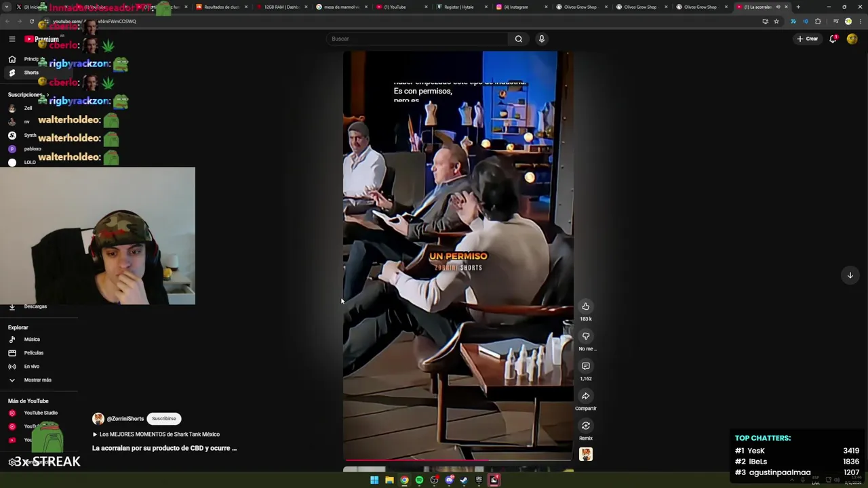The height and width of the screenshot is (488, 868).
Task: Dislike the Short with thumbs-down icon
Action: pos(586,336)
